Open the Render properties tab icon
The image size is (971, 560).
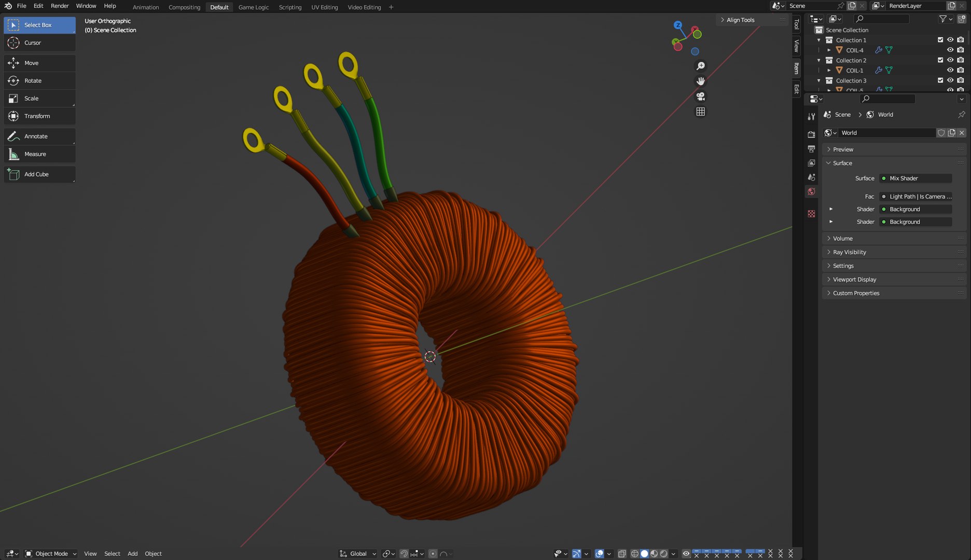[x=811, y=134]
